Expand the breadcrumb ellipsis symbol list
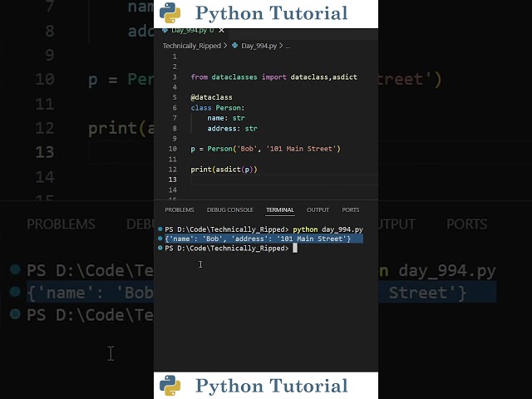 [x=288, y=46]
